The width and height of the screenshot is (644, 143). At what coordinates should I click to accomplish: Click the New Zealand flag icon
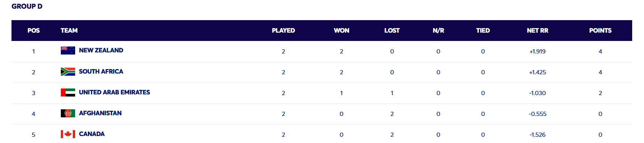(68, 51)
